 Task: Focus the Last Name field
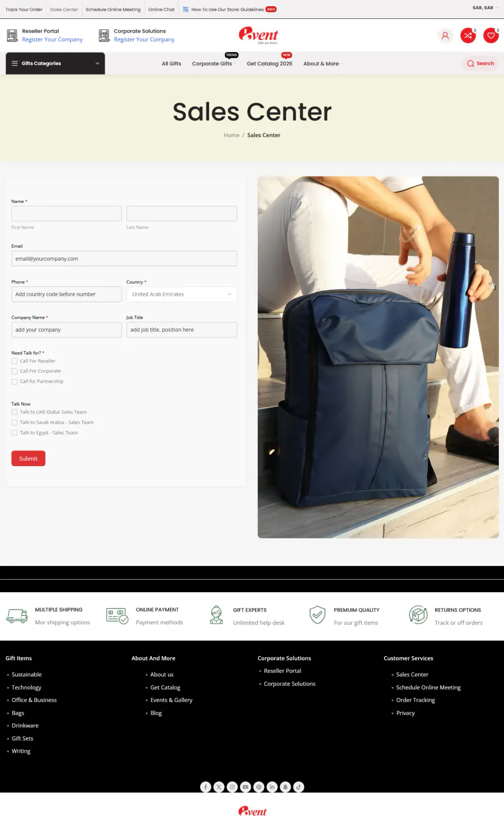(x=182, y=213)
